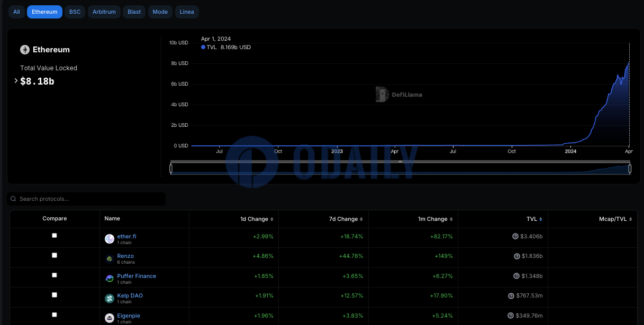
Task: Sort the table by 1m Change
Action: pos(436,219)
